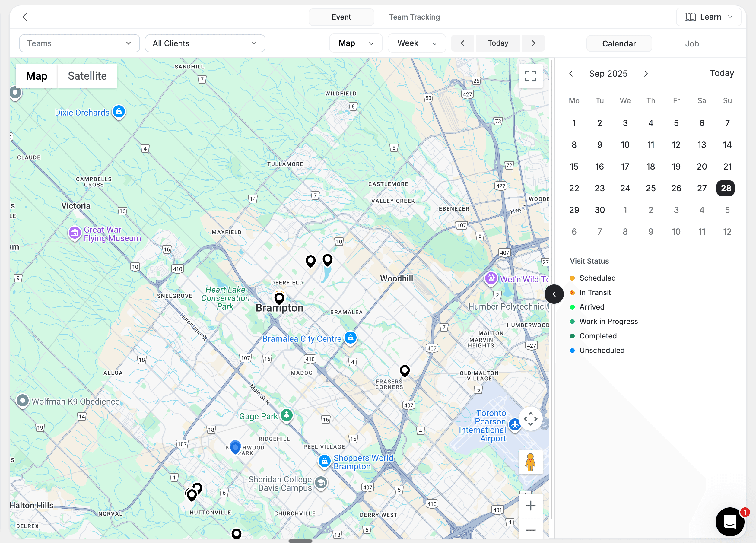Image resolution: width=756 pixels, height=543 pixels.
Task: Expand the map to fullscreen
Action: [x=530, y=76]
